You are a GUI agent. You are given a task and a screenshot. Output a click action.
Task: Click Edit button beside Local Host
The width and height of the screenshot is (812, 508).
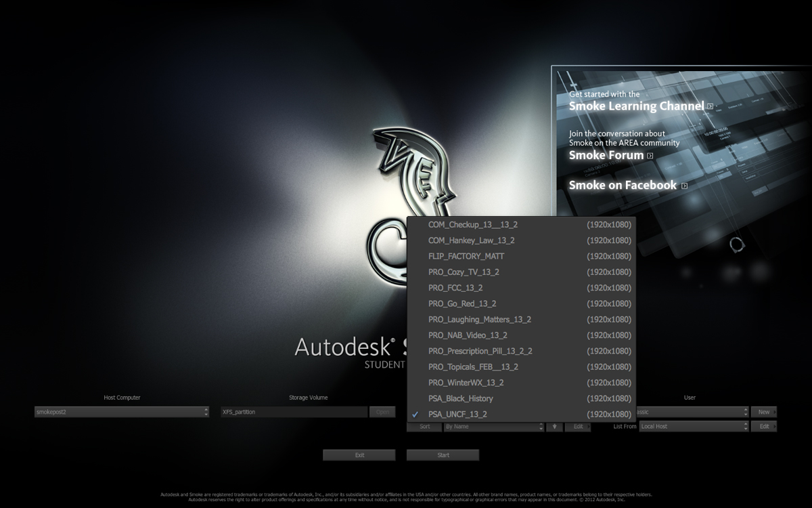point(764,427)
